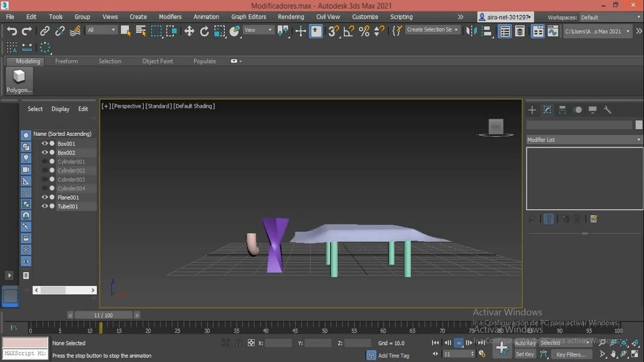
Task: Hide Box001 using its eye icon
Action: 45,144
